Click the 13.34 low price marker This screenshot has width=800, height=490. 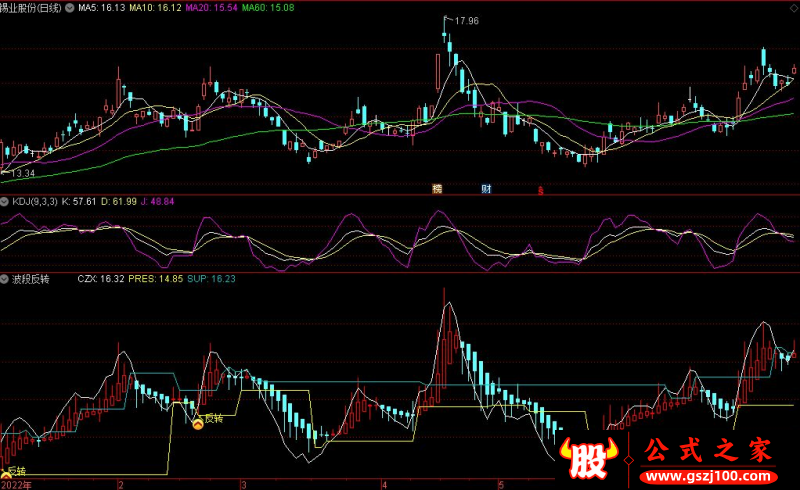pyautogui.click(x=22, y=173)
